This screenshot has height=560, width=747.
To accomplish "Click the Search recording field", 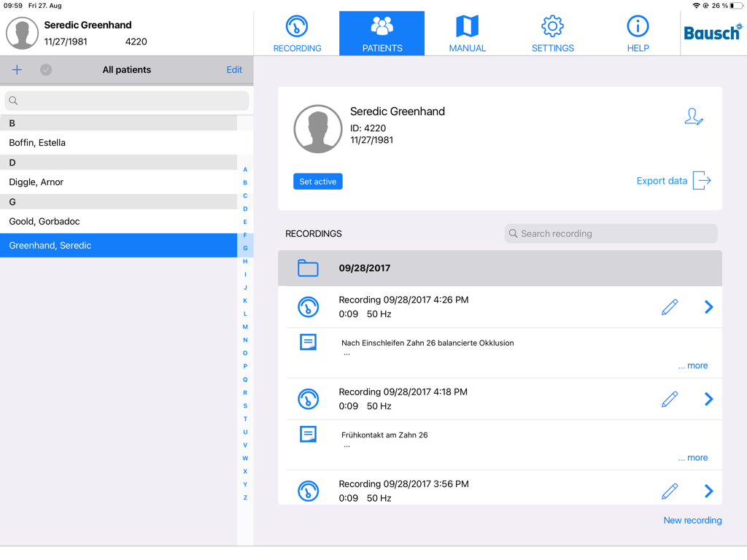I will pyautogui.click(x=611, y=233).
